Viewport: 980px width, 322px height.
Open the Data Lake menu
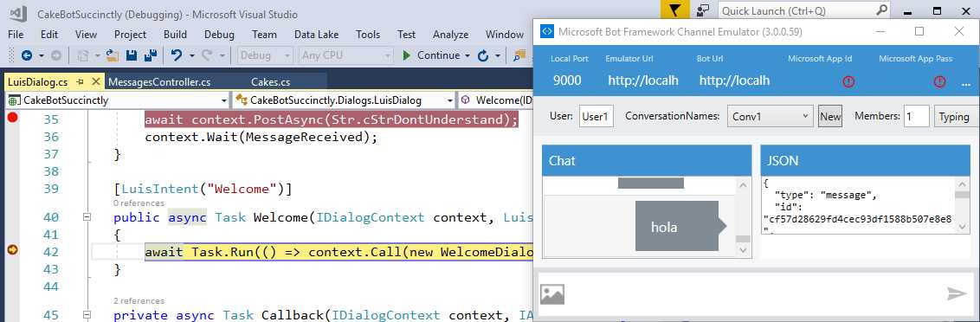317,35
